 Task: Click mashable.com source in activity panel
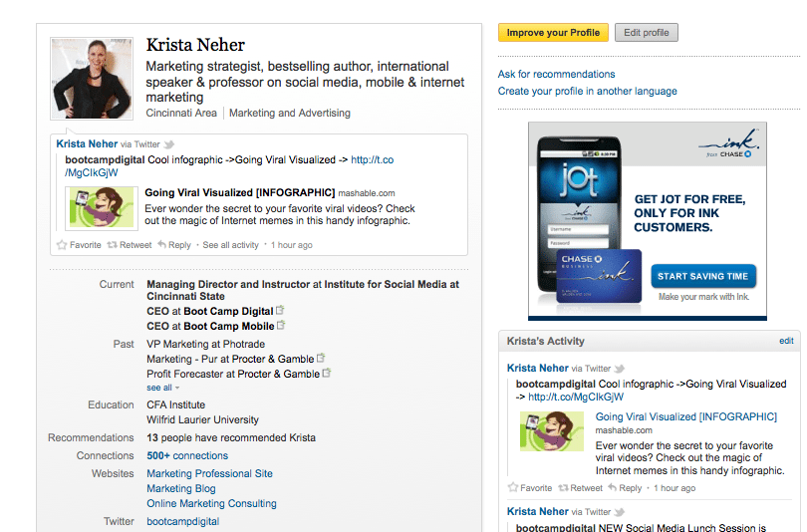[624, 430]
